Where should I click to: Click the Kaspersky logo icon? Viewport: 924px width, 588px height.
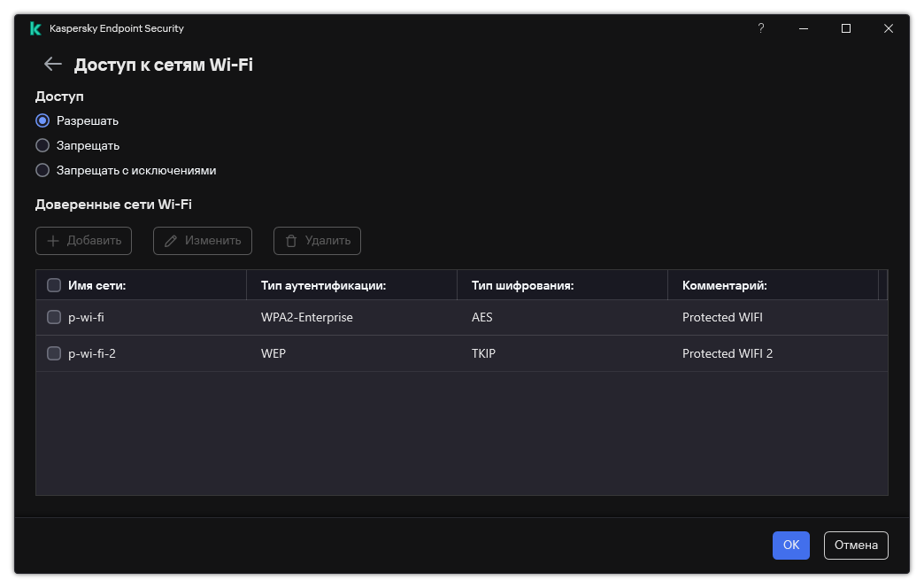point(35,28)
